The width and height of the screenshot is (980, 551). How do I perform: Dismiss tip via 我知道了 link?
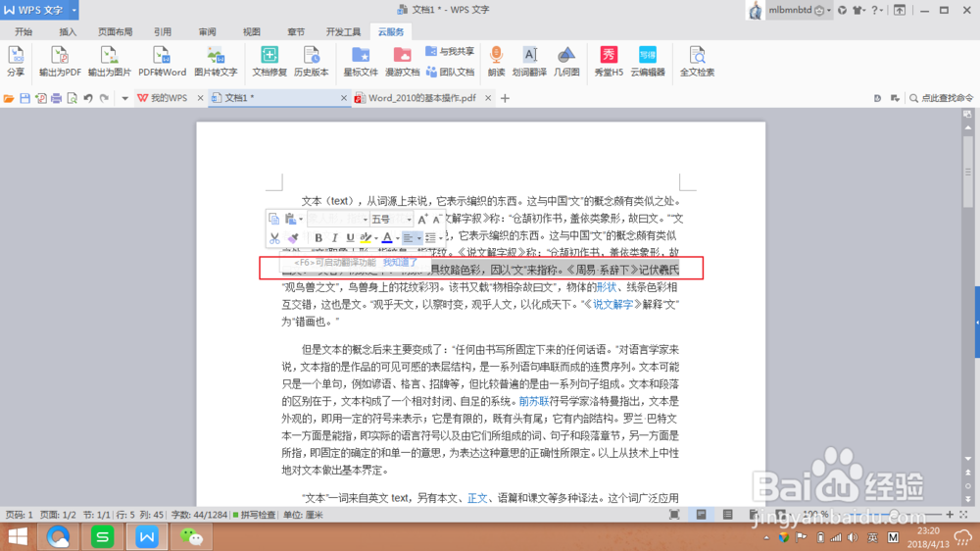400,263
